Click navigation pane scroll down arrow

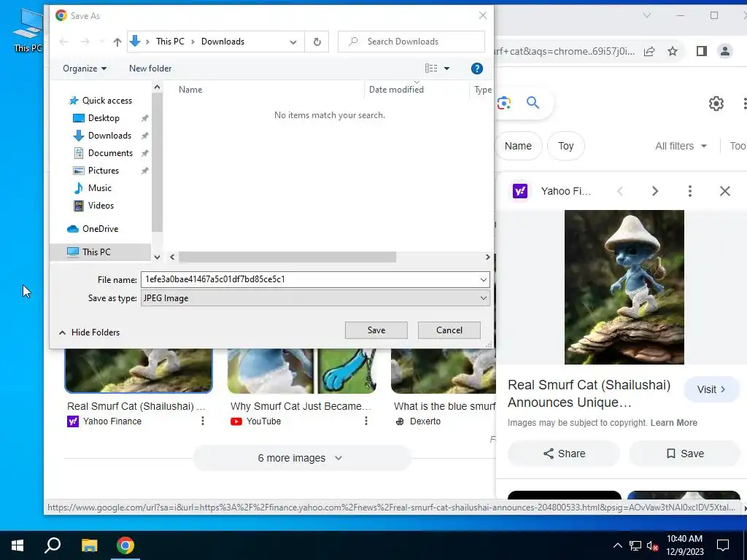157,257
